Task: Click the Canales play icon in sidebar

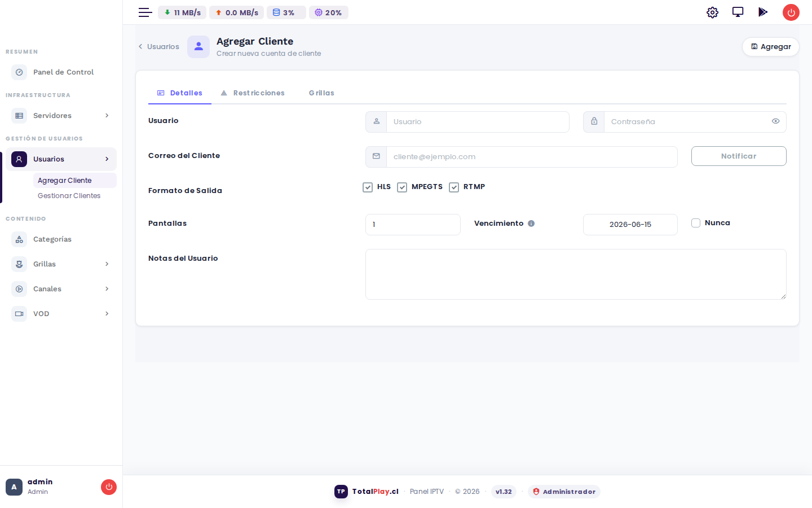Action: pos(19,289)
